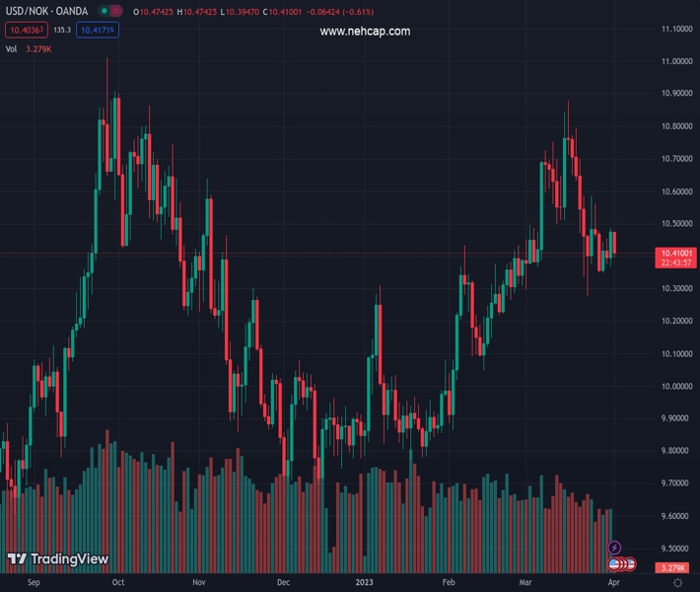
Task: Click the red sell price 10.40363 button
Action: pyautogui.click(x=27, y=30)
